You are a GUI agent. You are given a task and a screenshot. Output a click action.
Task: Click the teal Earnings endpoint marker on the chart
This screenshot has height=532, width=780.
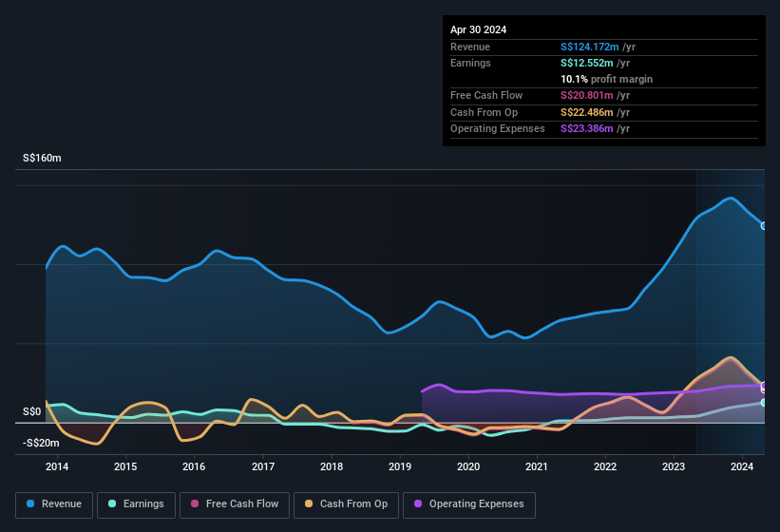[x=764, y=403]
